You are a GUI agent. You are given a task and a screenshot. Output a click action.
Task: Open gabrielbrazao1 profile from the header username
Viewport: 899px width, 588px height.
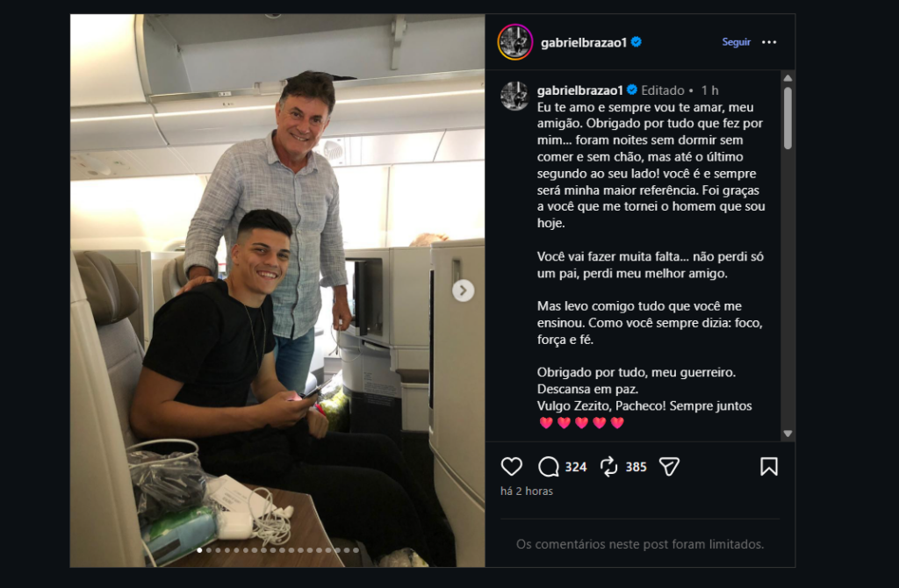[x=584, y=42]
